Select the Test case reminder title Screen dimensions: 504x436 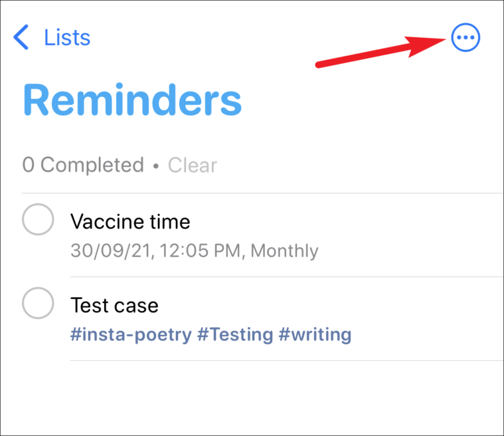click(114, 305)
